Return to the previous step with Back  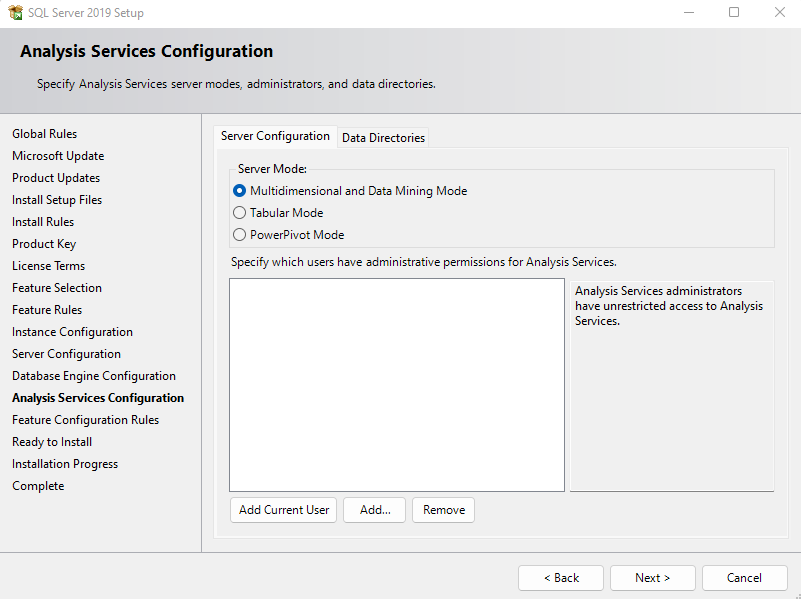coord(560,578)
